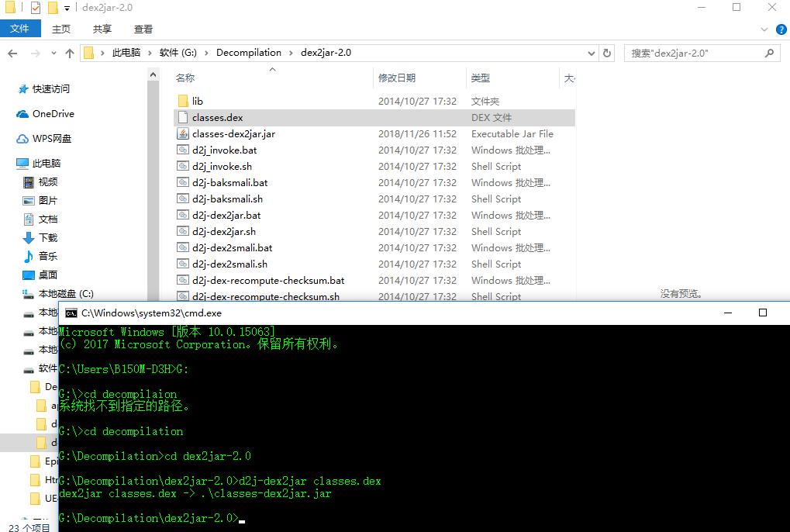This screenshot has height=532, width=790.
Task: Select d2j-baksmali.sh file icon
Action: tap(183, 199)
